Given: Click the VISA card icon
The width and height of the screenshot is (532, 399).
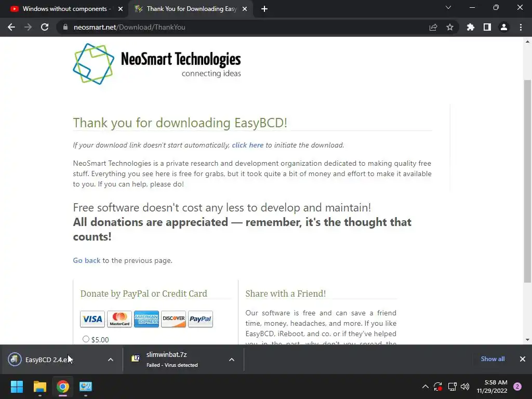Looking at the screenshot, I should pyautogui.click(x=92, y=319).
